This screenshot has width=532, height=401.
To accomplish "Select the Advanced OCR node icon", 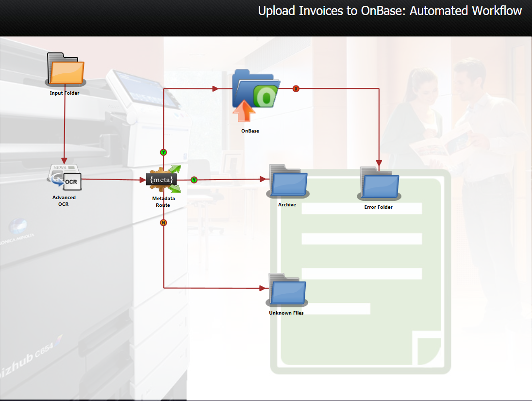I will coord(65,177).
